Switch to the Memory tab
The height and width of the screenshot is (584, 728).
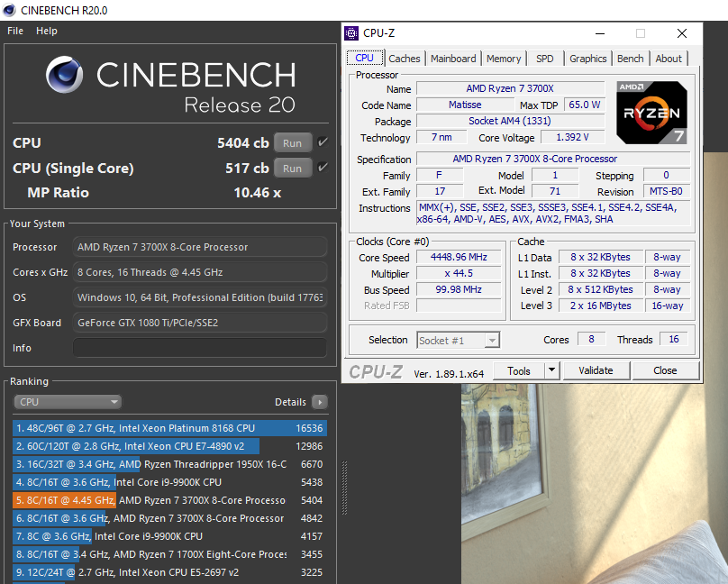tap(504, 59)
